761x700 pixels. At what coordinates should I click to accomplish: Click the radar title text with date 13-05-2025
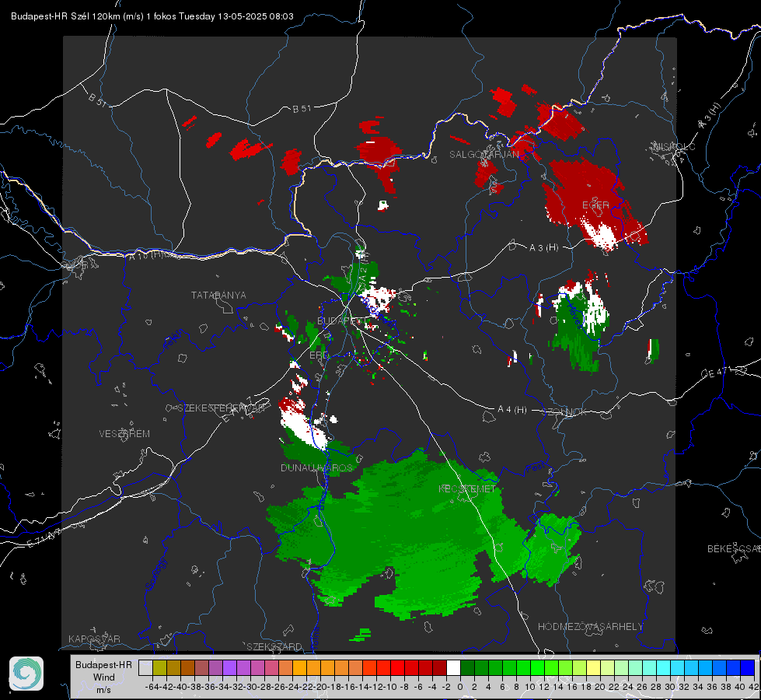(x=152, y=16)
